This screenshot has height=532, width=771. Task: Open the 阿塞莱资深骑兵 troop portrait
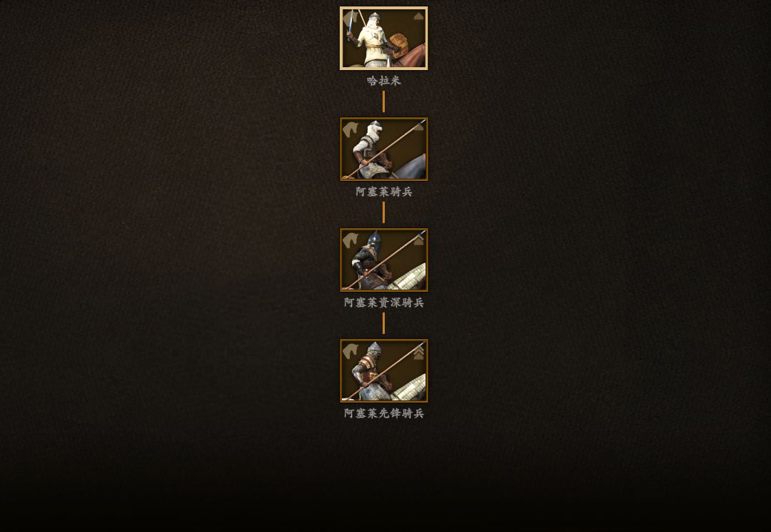[x=383, y=260]
